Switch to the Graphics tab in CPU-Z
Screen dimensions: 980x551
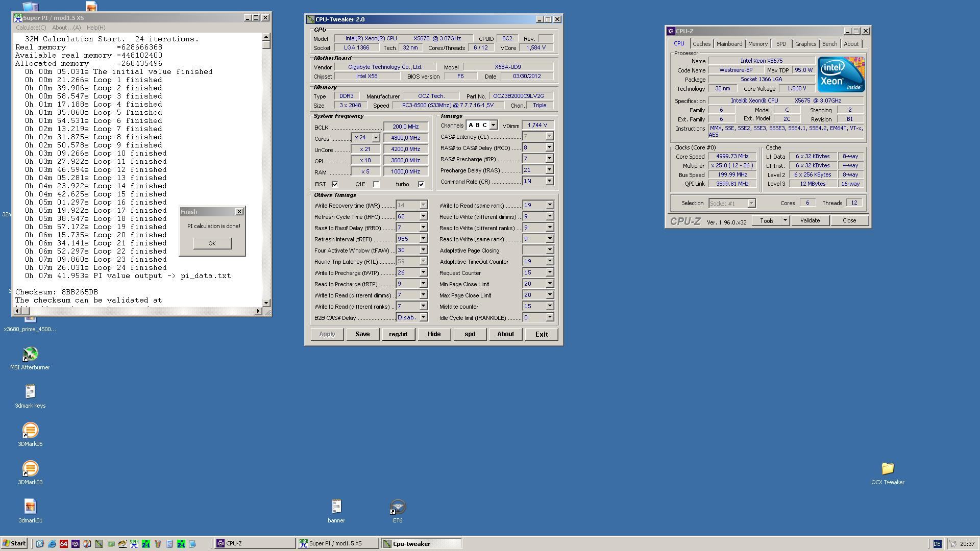point(805,44)
